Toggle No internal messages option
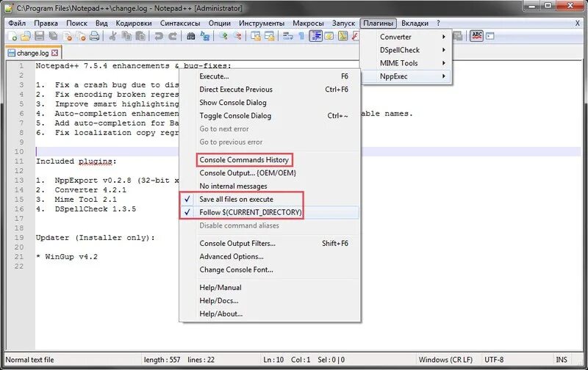Image resolution: width=588 pixels, height=370 pixels. tap(269, 186)
